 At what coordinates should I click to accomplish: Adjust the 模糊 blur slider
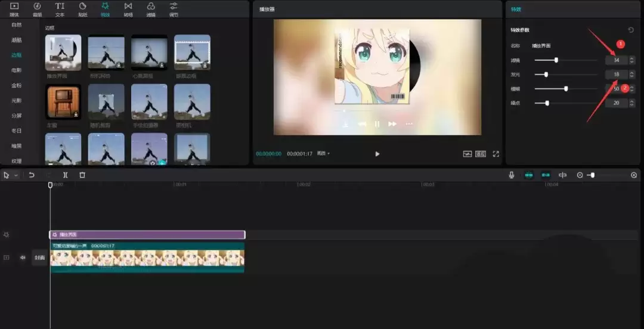click(565, 88)
